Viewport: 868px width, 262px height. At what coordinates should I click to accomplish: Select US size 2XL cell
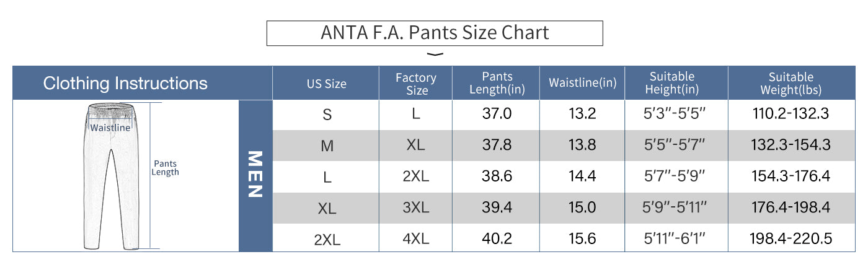(x=327, y=239)
